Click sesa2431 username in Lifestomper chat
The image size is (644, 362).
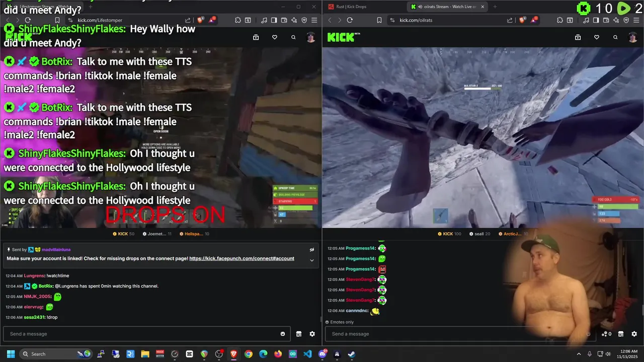tap(34, 317)
